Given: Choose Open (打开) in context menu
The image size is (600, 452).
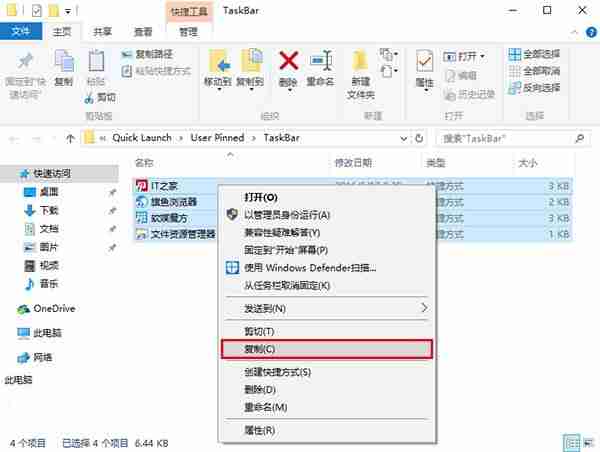Looking at the screenshot, I should [x=261, y=197].
